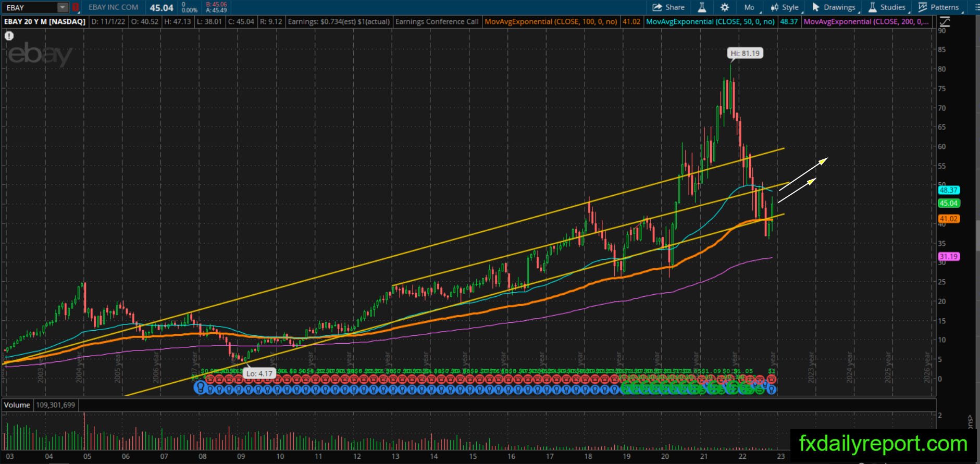Click the L: 38.01 low value
The height and width of the screenshot is (464, 980).
[x=209, y=22]
